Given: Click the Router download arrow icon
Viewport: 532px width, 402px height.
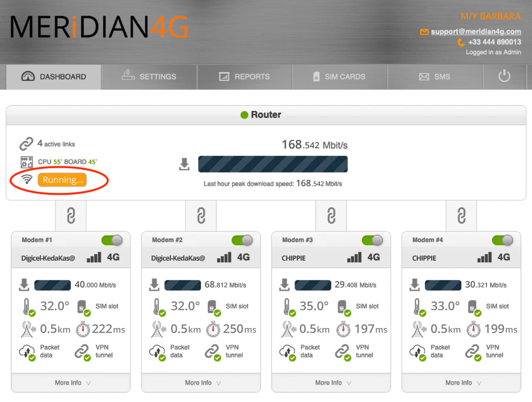Looking at the screenshot, I should click(x=184, y=164).
